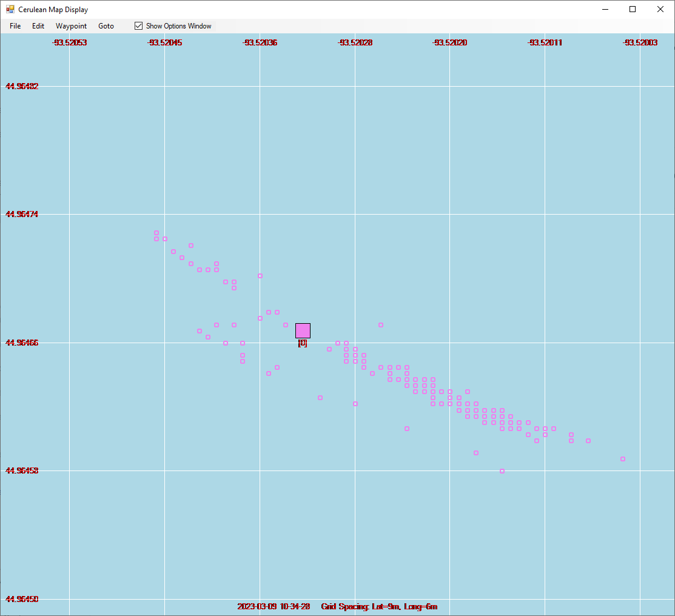Click the -93.52036 longitude label

coord(260,42)
